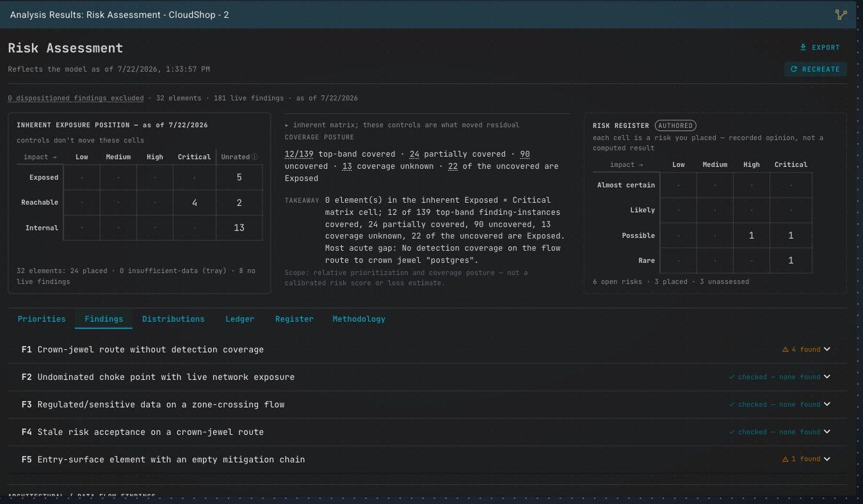Click the F5 orange warning triangle icon
This screenshot has height=504, width=863.
coord(785,459)
